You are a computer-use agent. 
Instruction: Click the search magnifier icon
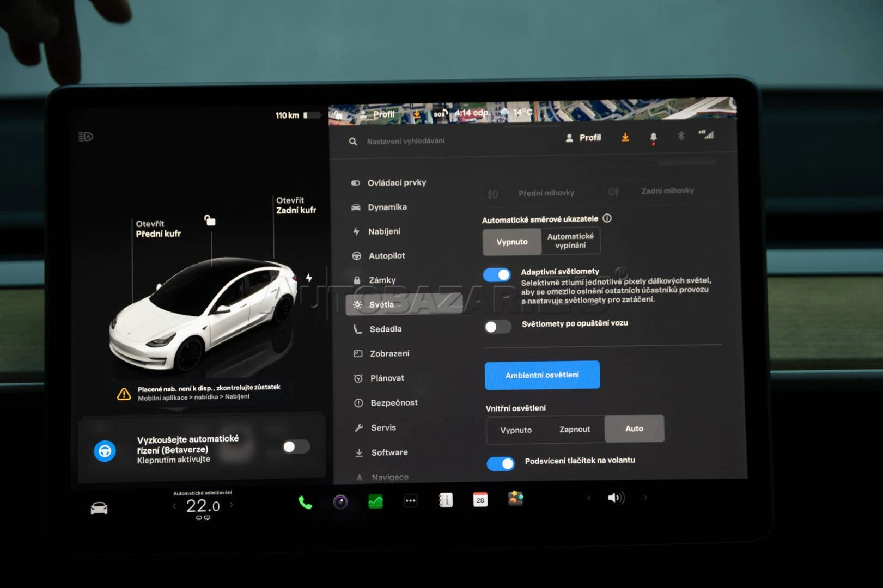[353, 142]
